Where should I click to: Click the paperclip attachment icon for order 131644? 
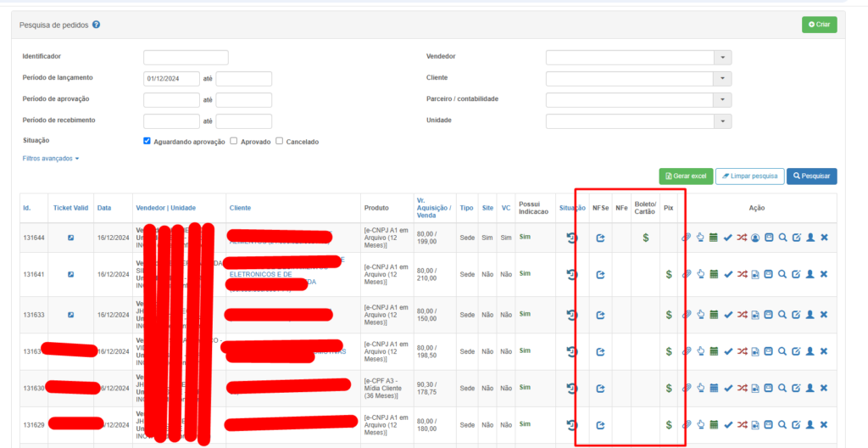[687, 238]
